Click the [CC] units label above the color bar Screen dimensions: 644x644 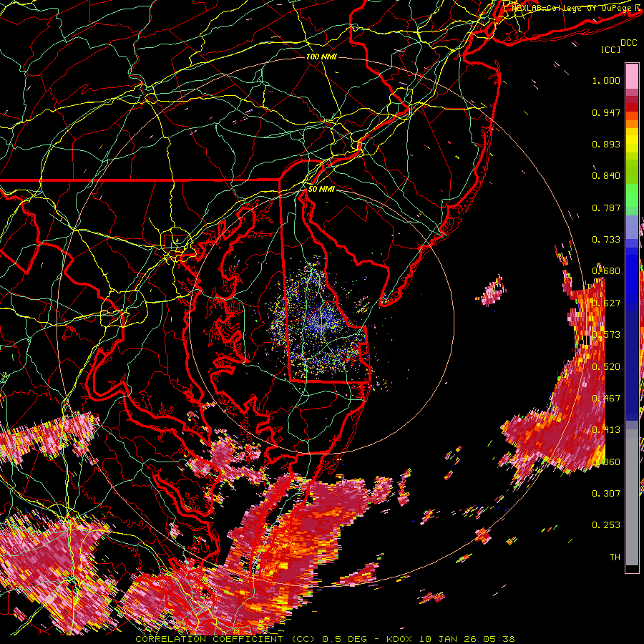pyautogui.click(x=611, y=49)
